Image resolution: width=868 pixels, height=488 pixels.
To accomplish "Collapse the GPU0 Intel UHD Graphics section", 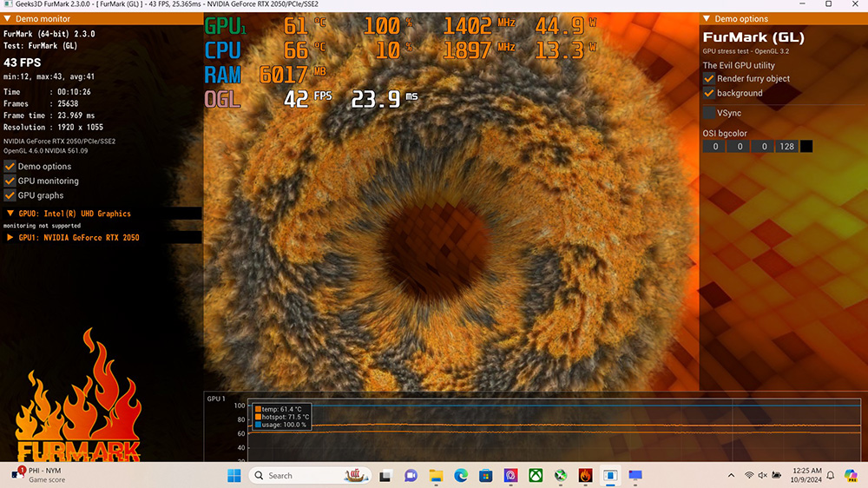I will [x=10, y=214].
